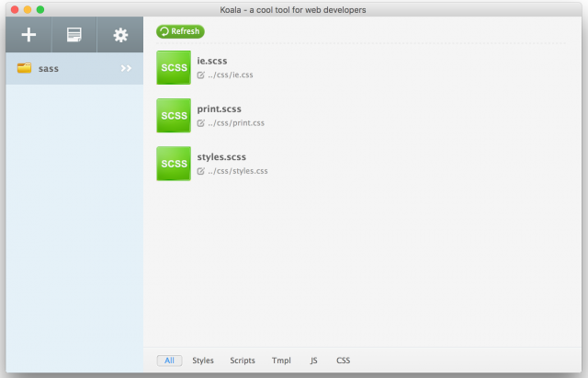
Task: Switch to the Styles filter tab
Action: (x=203, y=361)
